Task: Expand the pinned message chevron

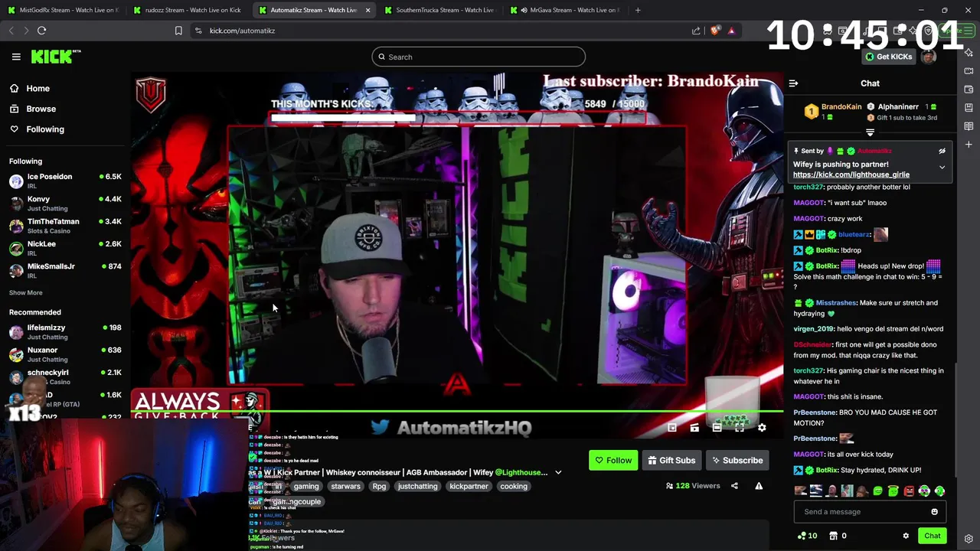Action: (942, 167)
